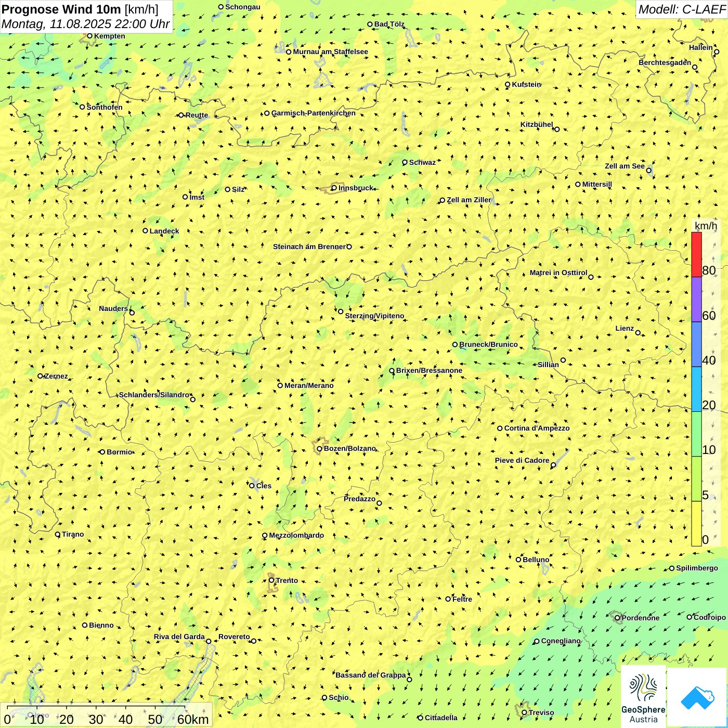Click the Kitzbühel city label
The height and width of the screenshot is (728, 728).
click(x=537, y=124)
